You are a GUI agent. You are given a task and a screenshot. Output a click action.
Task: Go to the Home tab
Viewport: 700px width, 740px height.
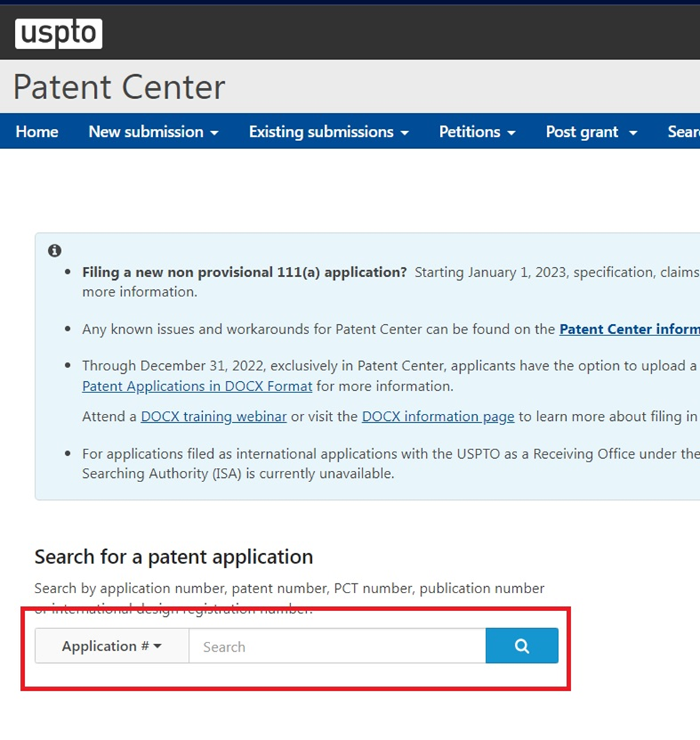tap(37, 132)
